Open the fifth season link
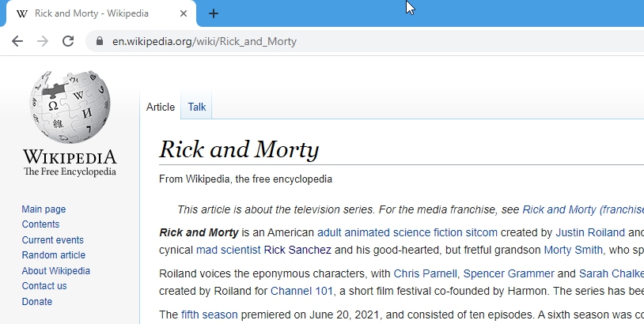644x324 pixels. tap(210, 315)
